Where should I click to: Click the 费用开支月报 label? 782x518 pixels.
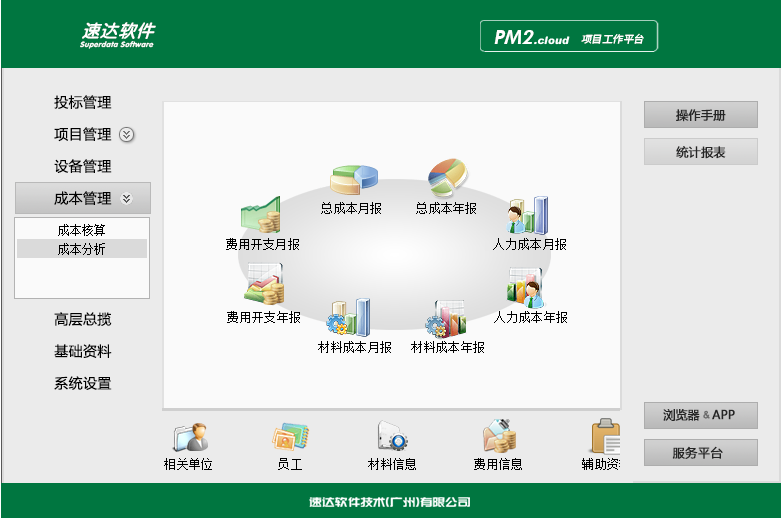pos(262,244)
